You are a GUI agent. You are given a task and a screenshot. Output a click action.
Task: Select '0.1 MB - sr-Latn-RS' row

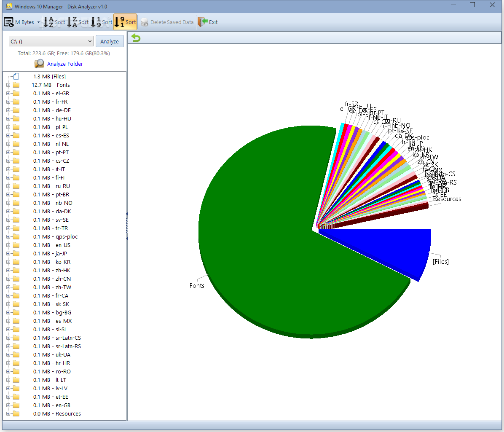pos(57,346)
